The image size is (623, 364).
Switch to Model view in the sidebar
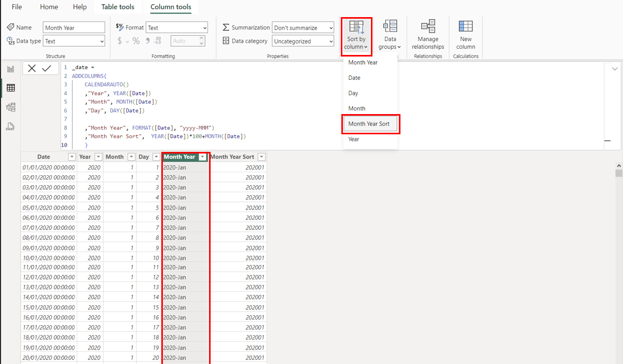[10, 107]
